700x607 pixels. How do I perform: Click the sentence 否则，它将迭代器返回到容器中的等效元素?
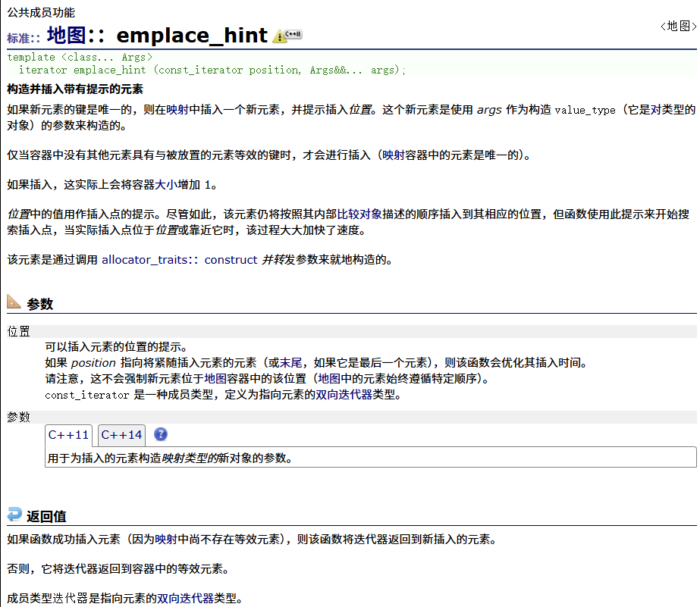pos(119,569)
